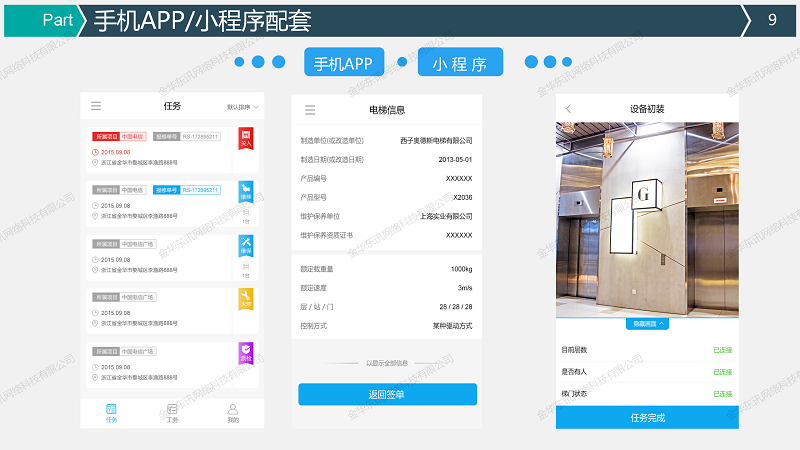Open hamburger menu in the 任务 screen
This screenshot has height=450, width=800.
coord(96,106)
